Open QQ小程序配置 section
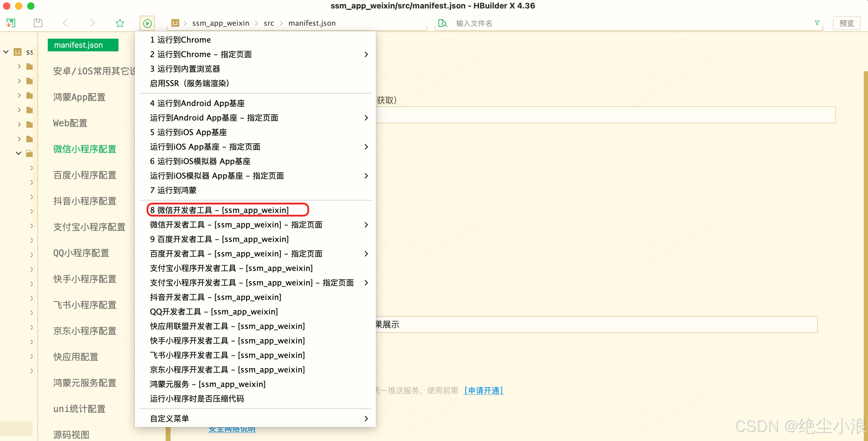 81,253
